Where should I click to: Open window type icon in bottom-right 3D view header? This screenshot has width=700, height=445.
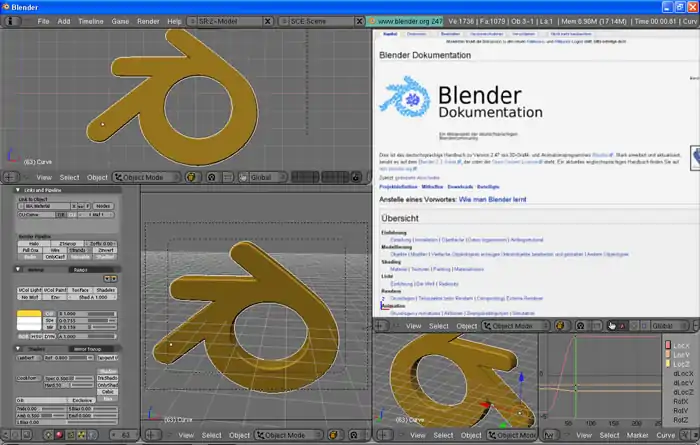pyautogui.click(x=384, y=435)
